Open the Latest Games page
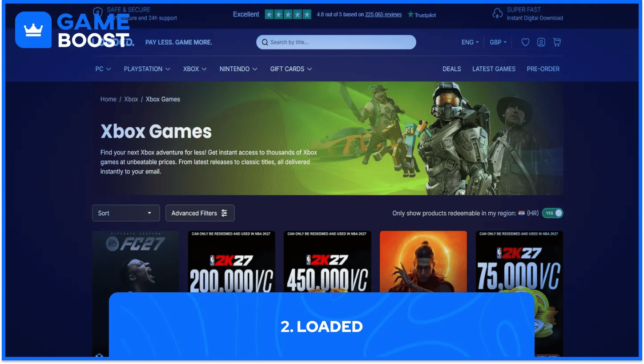Viewport: 644px width, 364px height. [x=494, y=69]
